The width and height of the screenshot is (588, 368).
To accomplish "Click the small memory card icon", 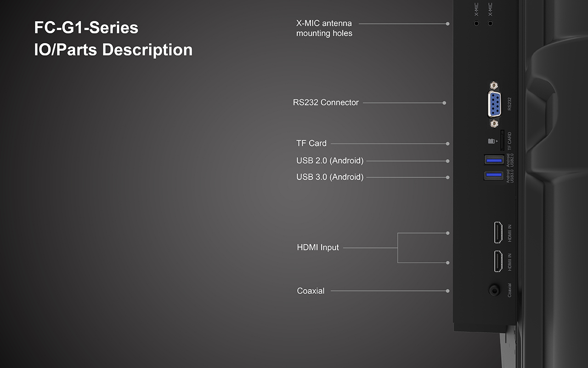I will tap(491, 141).
